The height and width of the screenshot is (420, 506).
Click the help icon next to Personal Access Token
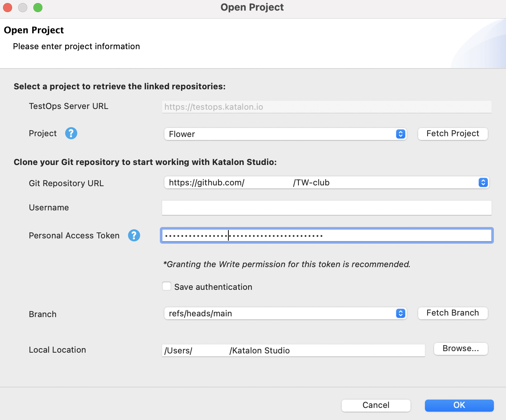(x=134, y=235)
